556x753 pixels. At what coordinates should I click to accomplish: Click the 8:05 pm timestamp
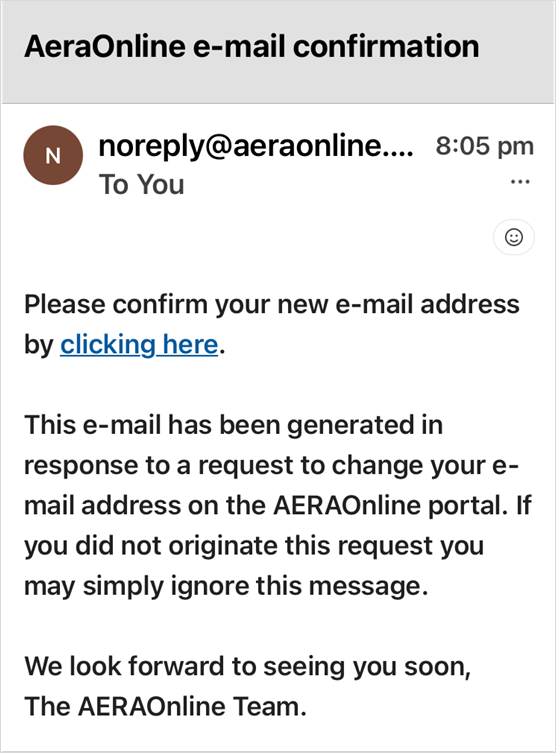point(484,146)
